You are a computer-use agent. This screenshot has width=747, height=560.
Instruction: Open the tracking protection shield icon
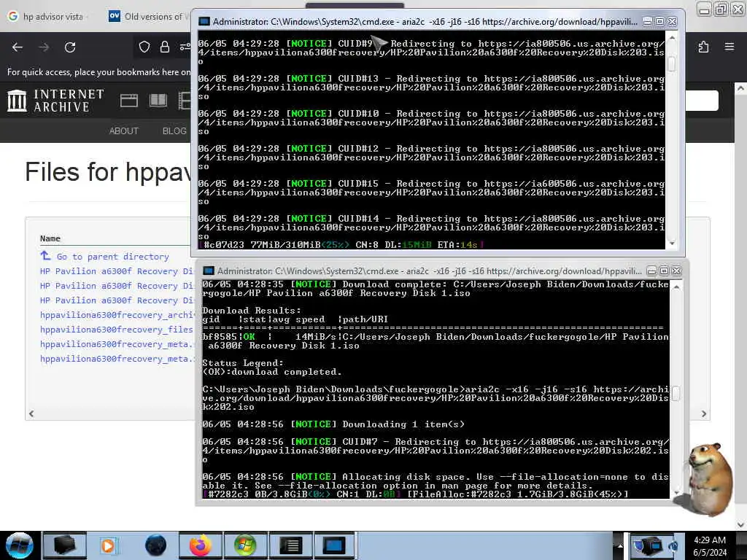point(144,47)
